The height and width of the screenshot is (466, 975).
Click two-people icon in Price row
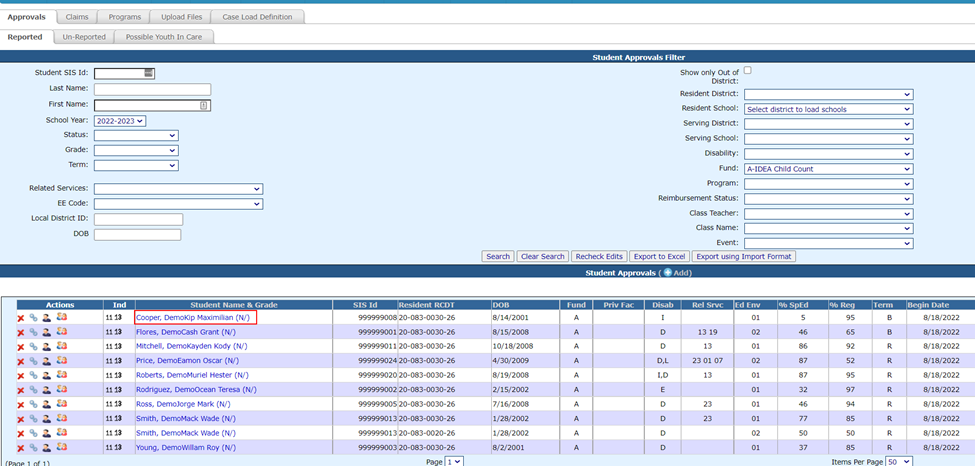(x=61, y=360)
